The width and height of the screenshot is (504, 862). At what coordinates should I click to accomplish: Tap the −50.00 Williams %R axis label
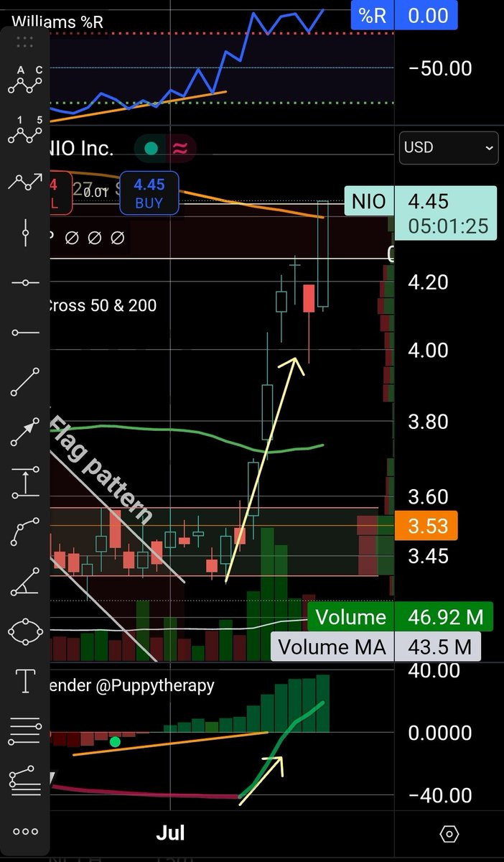pos(439,69)
